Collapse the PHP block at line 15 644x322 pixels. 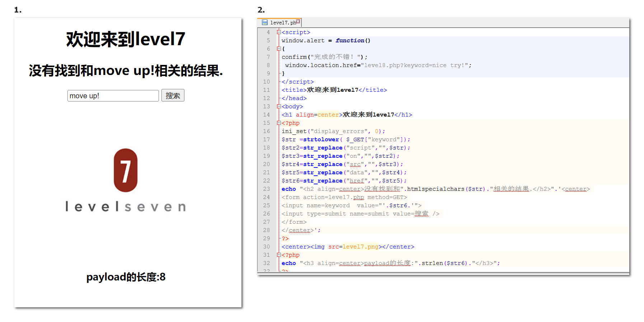pyautogui.click(x=278, y=123)
